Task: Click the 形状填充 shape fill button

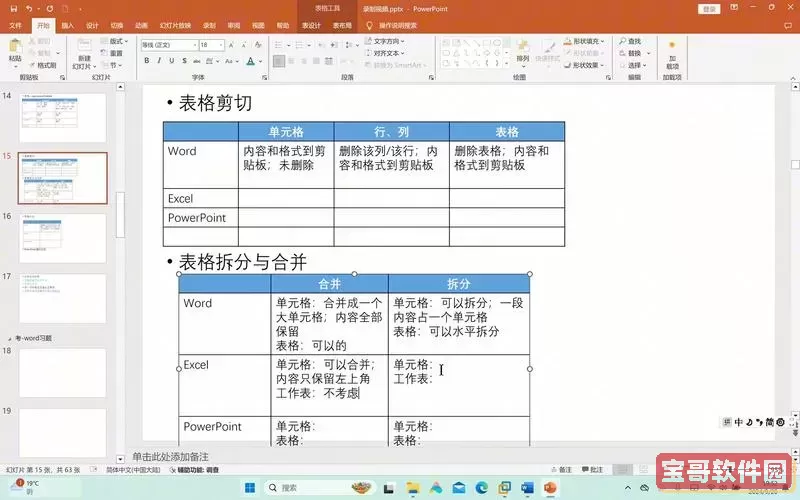Action: click(x=584, y=41)
